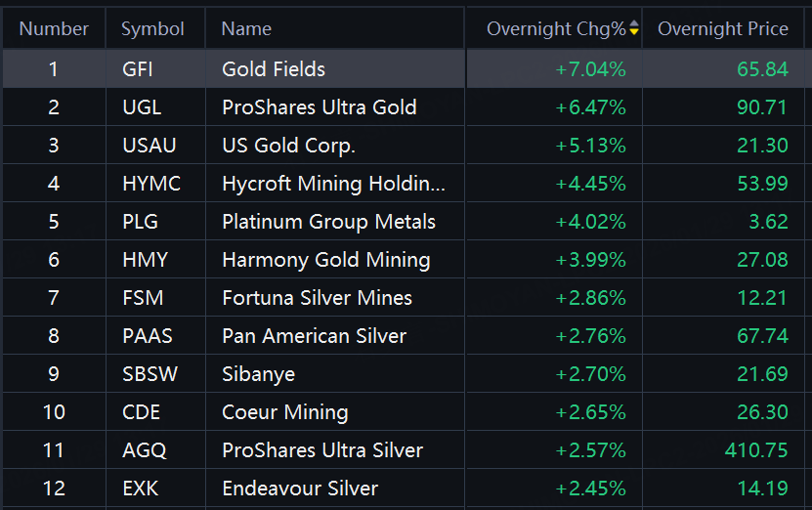Select the Gold Fields row
This screenshot has height=510, width=812.
tap(274, 69)
